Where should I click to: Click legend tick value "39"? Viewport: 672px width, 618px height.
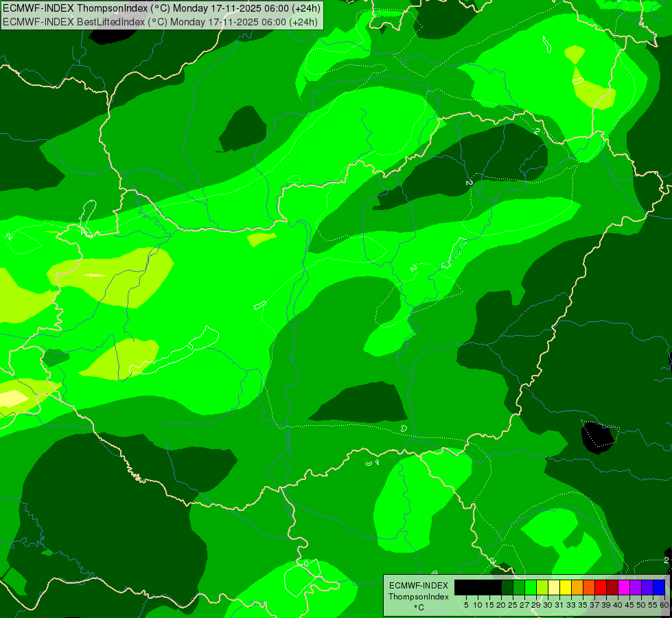[x=606, y=605]
